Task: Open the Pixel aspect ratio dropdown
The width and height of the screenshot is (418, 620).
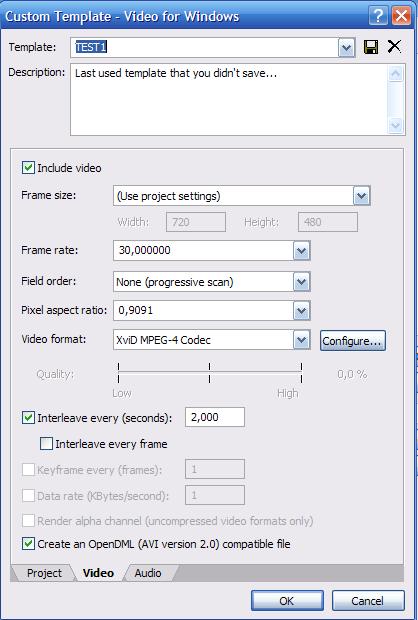Action: (x=301, y=310)
